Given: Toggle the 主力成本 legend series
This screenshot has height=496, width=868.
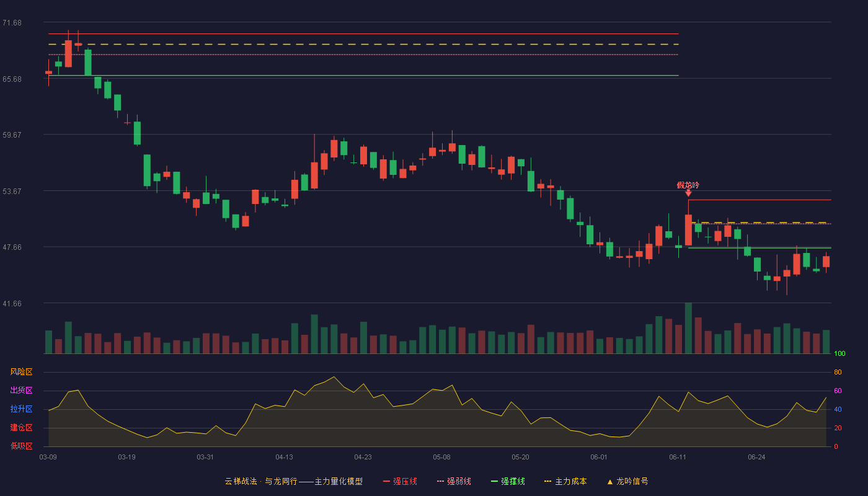Looking at the screenshot, I should click(565, 481).
